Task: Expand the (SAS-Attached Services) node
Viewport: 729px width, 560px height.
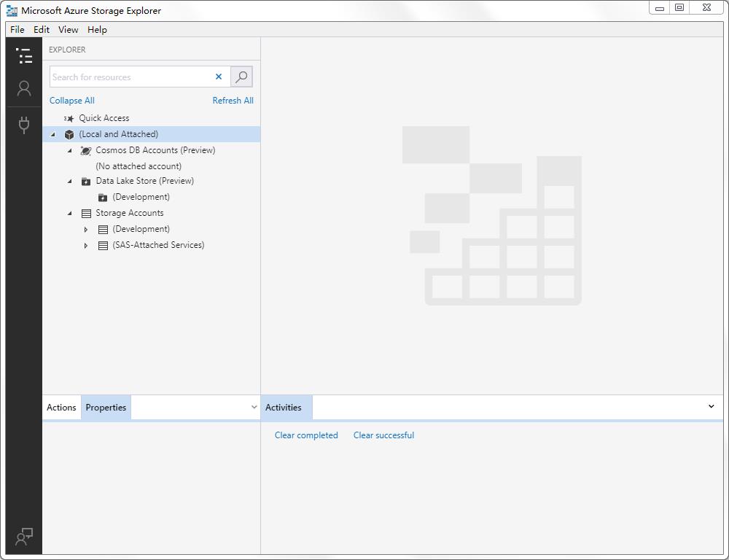Action: [x=86, y=246]
